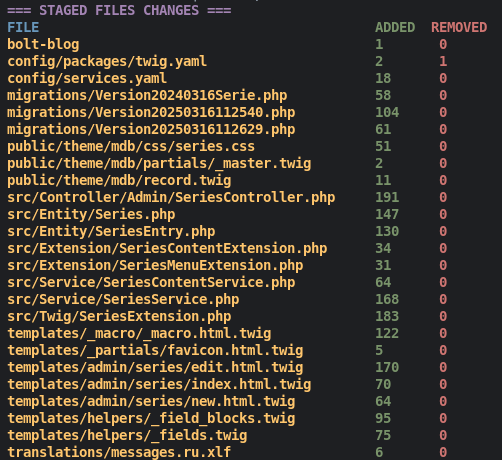
Task: Select the ADDED column header
Action: (395, 28)
